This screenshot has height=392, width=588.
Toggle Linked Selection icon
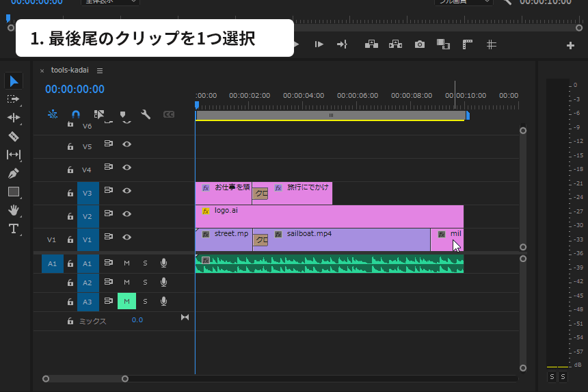99,114
